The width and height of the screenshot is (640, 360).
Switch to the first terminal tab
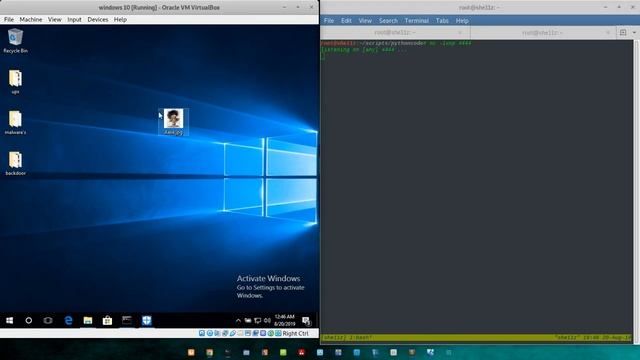coord(395,32)
